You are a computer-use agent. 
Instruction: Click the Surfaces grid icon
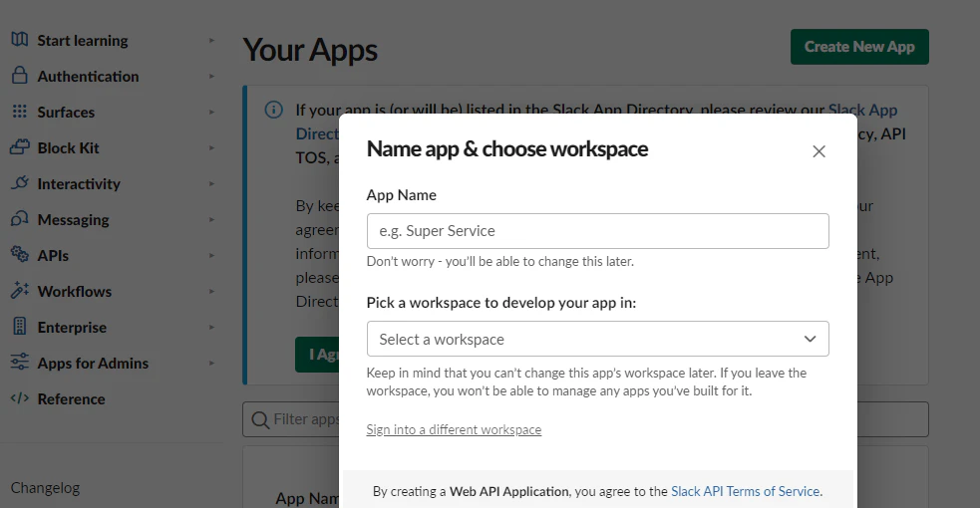click(19, 112)
